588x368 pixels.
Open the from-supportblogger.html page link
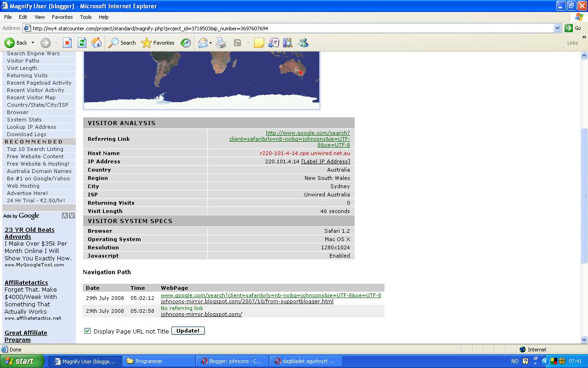(x=247, y=301)
